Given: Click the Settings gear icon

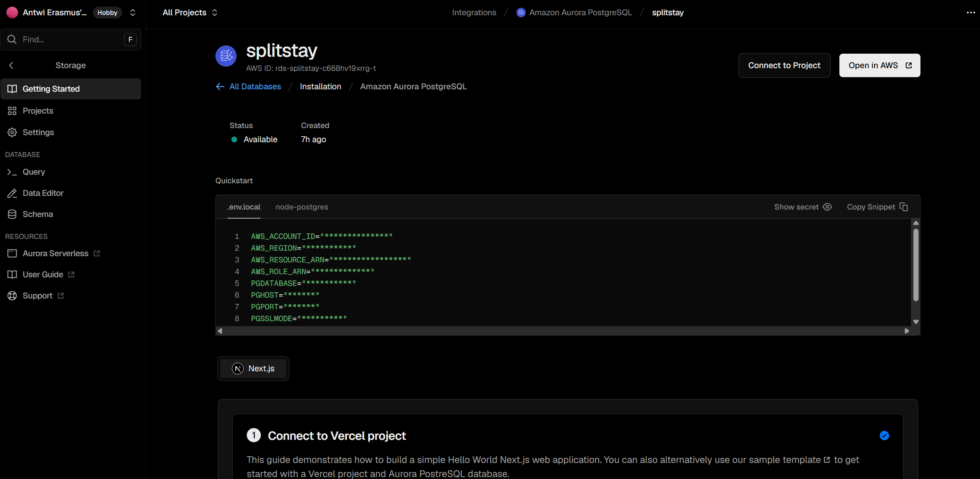Looking at the screenshot, I should tap(12, 132).
